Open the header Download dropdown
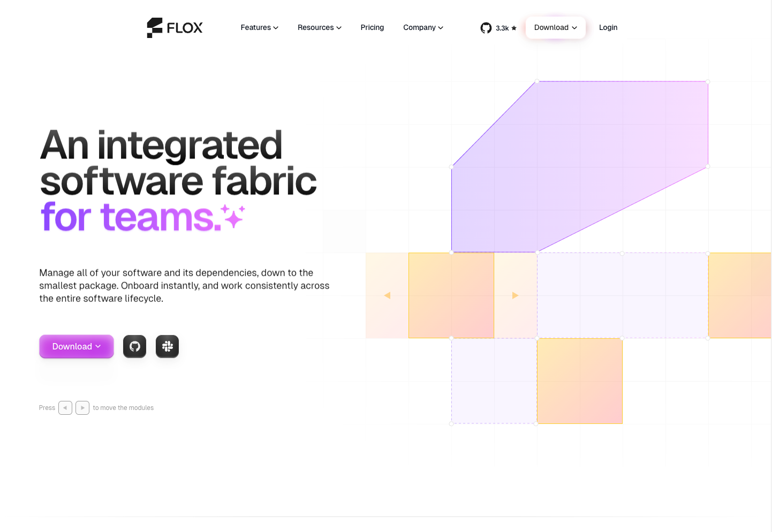 (555, 27)
